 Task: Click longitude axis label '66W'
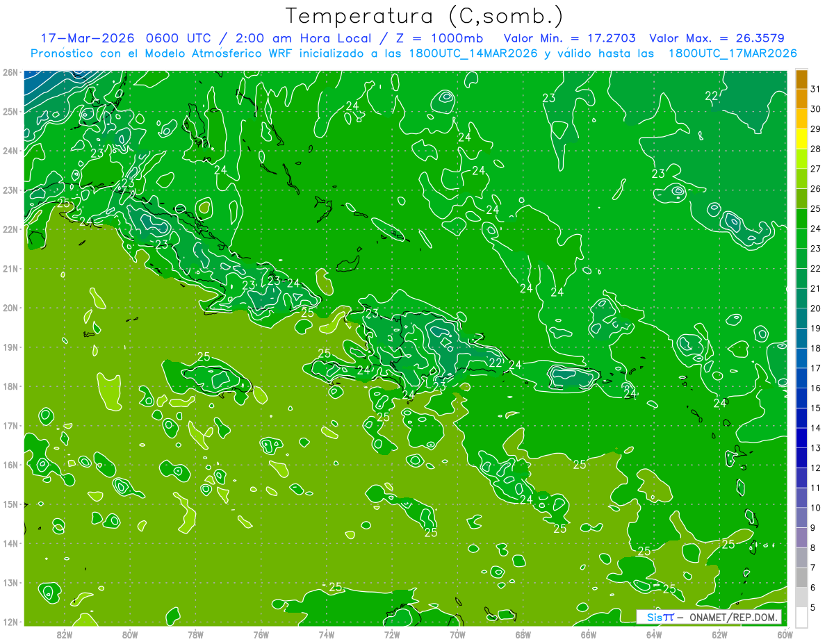tap(589, 634)
